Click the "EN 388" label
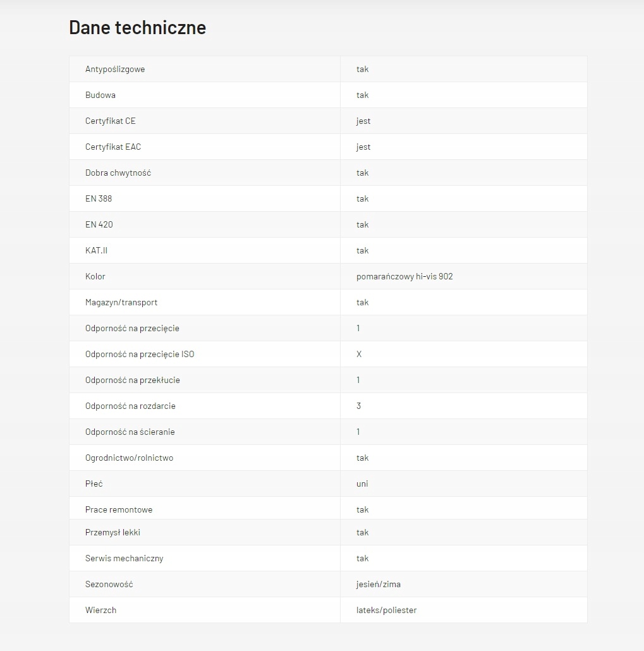Screen dimensions: 644x651 click(x=99, y=198)
